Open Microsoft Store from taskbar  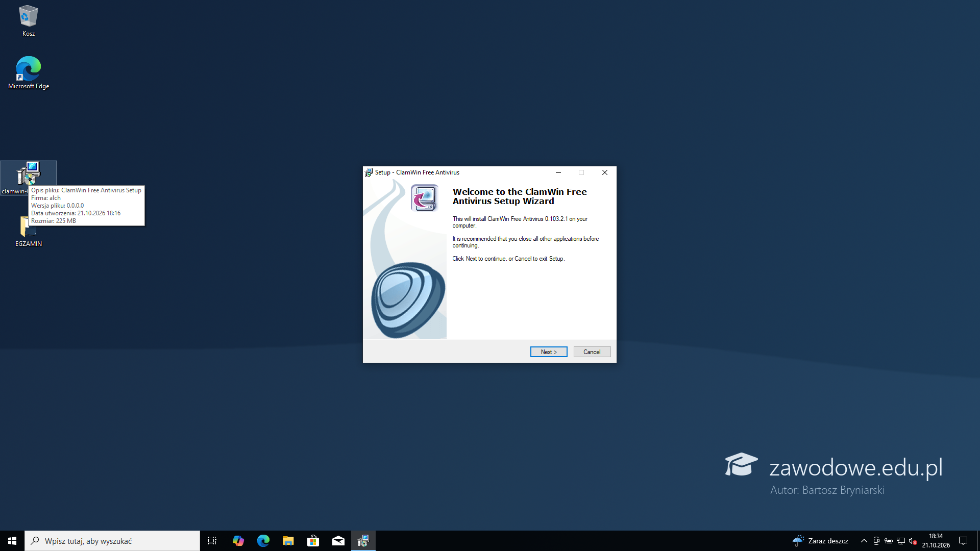tap(313, 541)
